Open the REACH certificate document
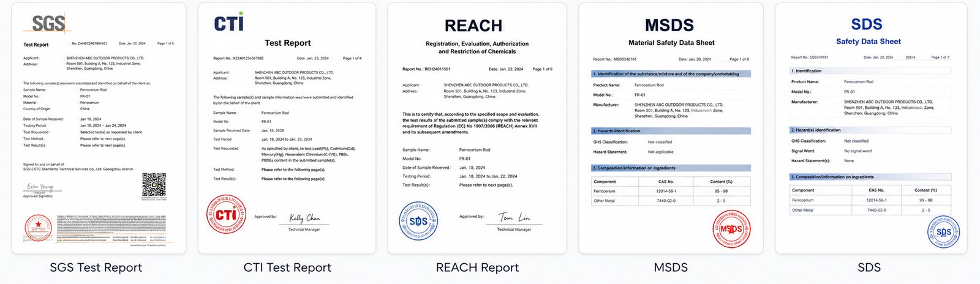Screen dimensions: 980x284 click(x=477, y=128)
